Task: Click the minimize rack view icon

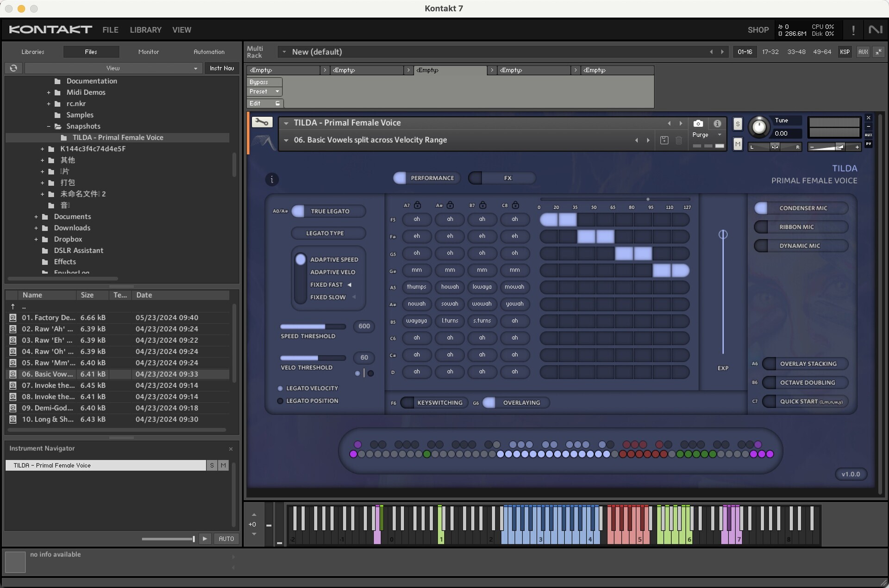Action: pyautogui.click(x=878, y=52)
